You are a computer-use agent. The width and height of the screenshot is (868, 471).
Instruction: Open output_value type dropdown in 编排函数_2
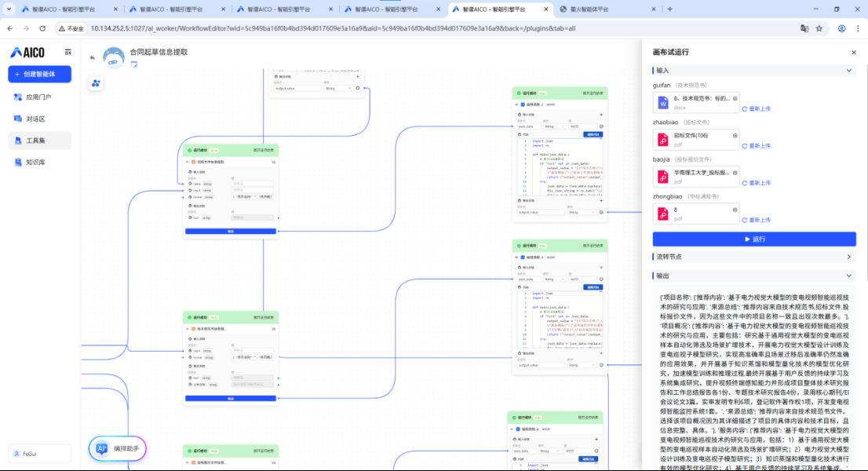point(582,213)
